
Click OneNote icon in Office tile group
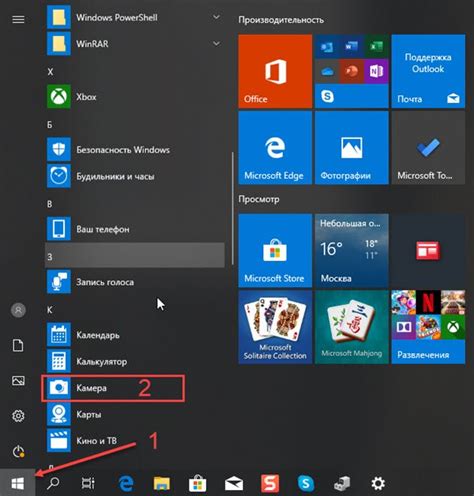376,71
